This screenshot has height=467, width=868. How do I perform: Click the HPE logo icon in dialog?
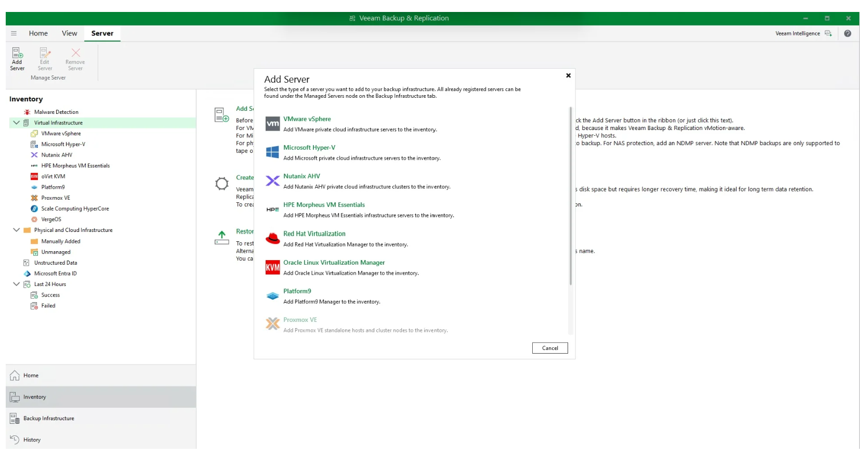click(273, 210)
